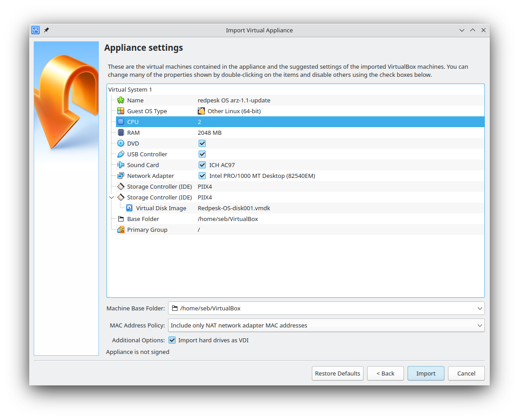This screenshot has height=420, width=519.
Task: Click the RAM memory chip icon
Action: (121, 133)
